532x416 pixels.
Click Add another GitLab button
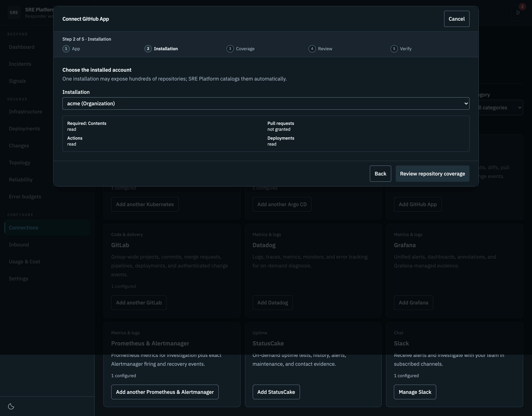pos(139,303)
